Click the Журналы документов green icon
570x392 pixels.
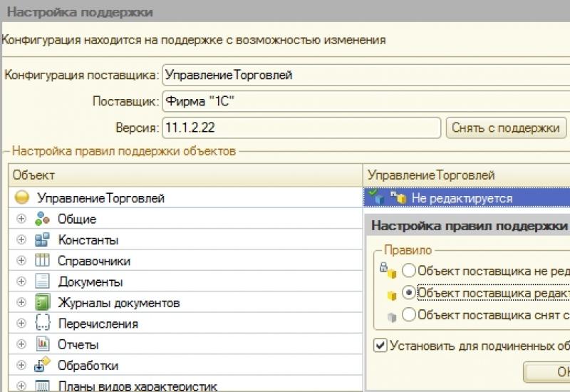tap(43, 302)
